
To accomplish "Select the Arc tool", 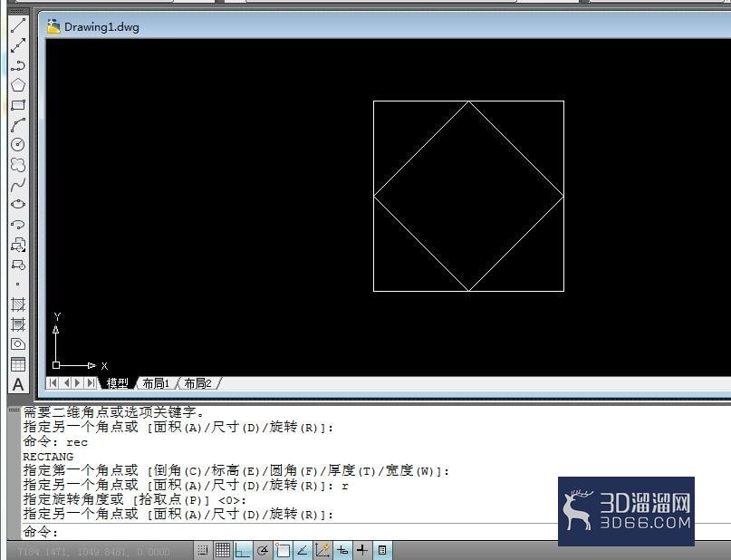I will click(18, 125).
